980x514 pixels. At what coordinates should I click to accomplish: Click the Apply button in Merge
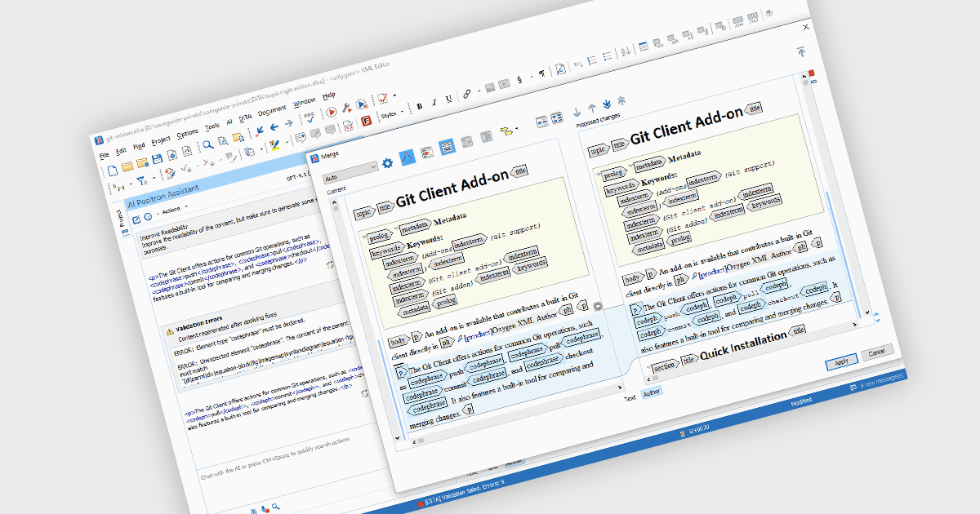coord(841,361)
